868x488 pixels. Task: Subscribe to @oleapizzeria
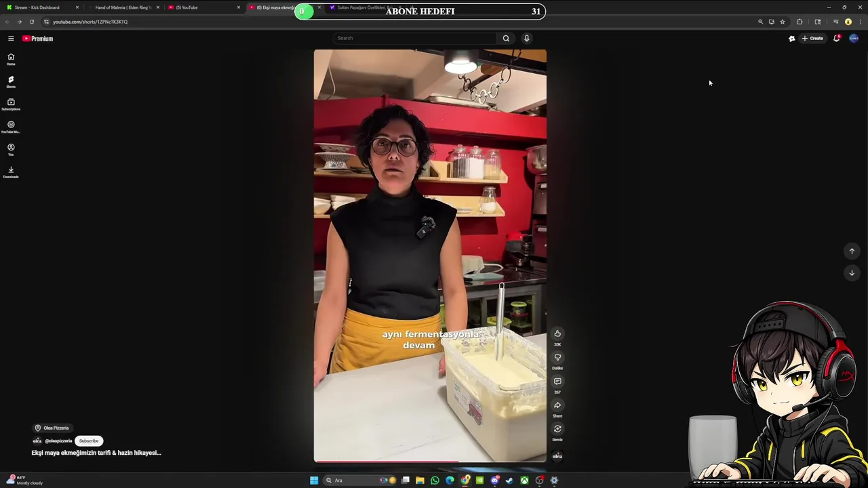[89, 441]
